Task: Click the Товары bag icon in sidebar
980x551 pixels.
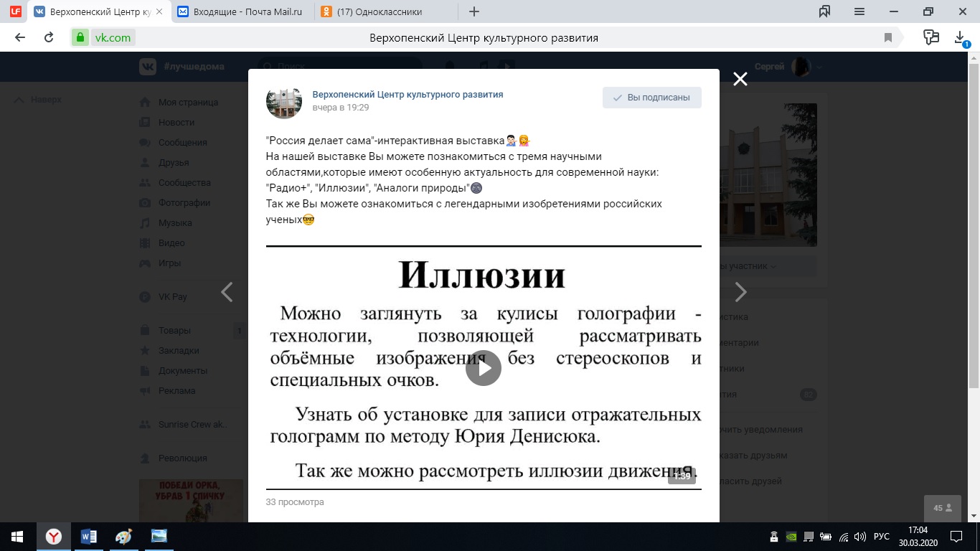Action: click(145, 331)
